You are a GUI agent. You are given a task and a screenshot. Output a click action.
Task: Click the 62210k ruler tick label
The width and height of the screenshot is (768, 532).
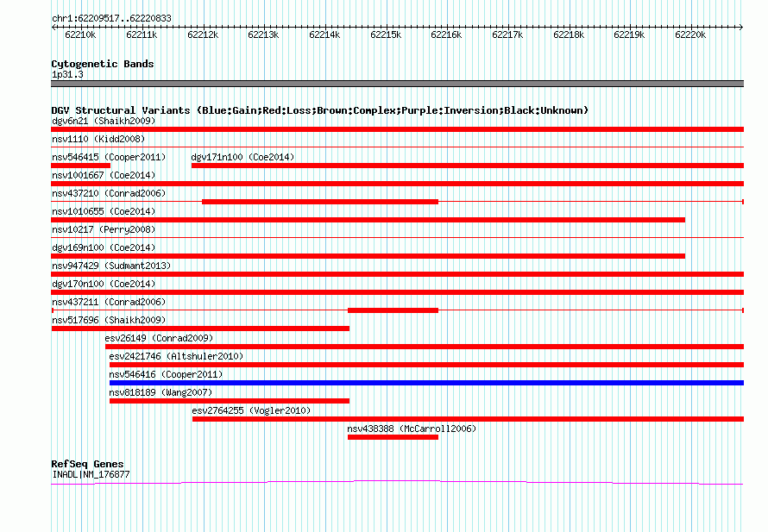point(80,34)
